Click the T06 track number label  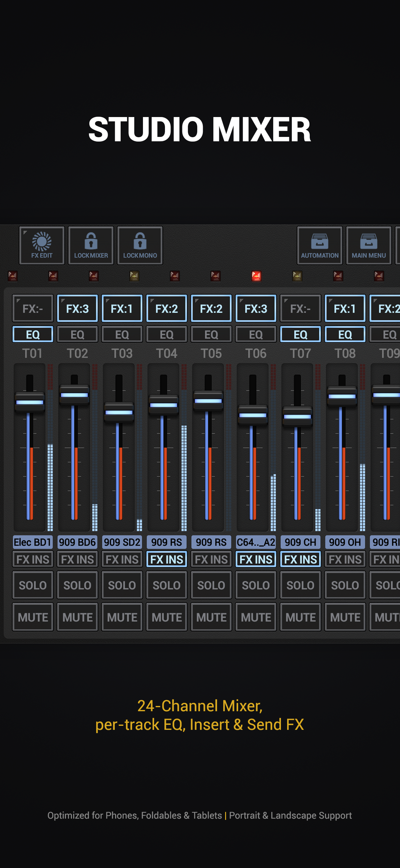coord(256,354)
